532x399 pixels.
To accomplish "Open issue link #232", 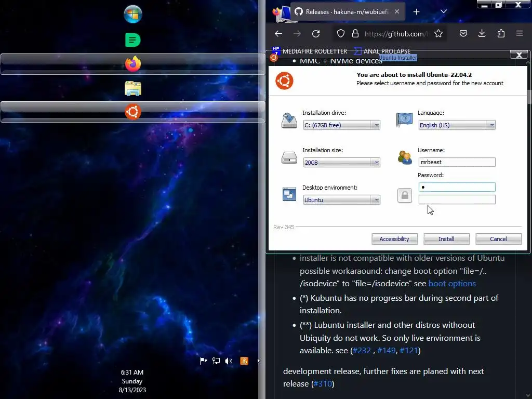I will coord(362,351).
